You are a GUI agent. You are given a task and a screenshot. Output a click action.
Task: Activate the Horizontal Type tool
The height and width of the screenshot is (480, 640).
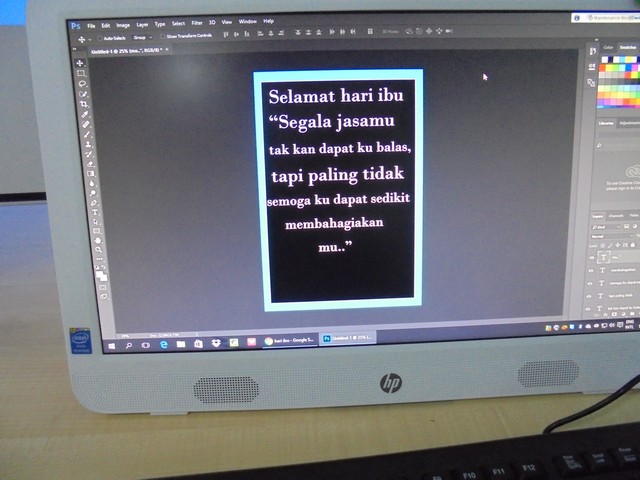point(94,212)
